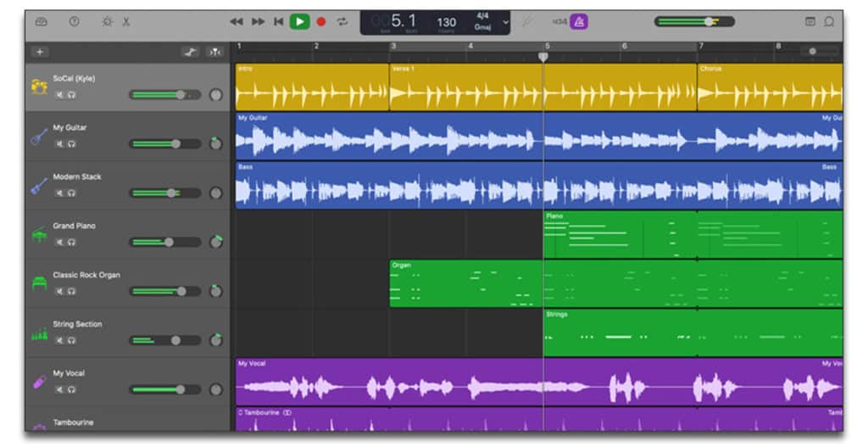The height and width of the screenshot is (447, 868).
Task: Mute the Modern Stack track
Action: pyautogui.click(x=59, y=193)
